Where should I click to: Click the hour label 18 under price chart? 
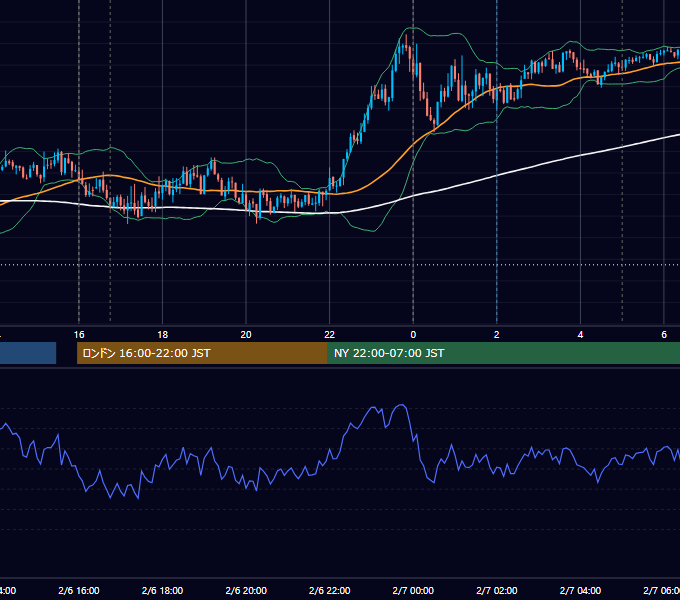pos(162,335)
